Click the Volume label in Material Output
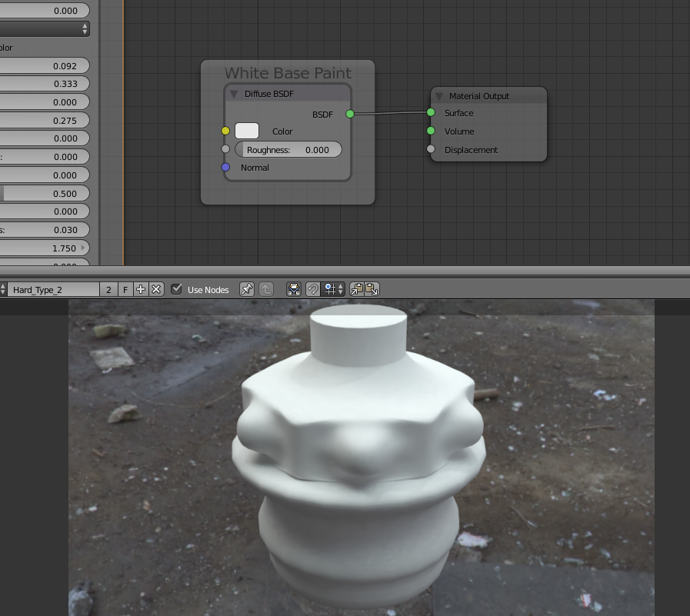Image resolution: width=690 pixels, height=616 pixels. tap(459, 132)
